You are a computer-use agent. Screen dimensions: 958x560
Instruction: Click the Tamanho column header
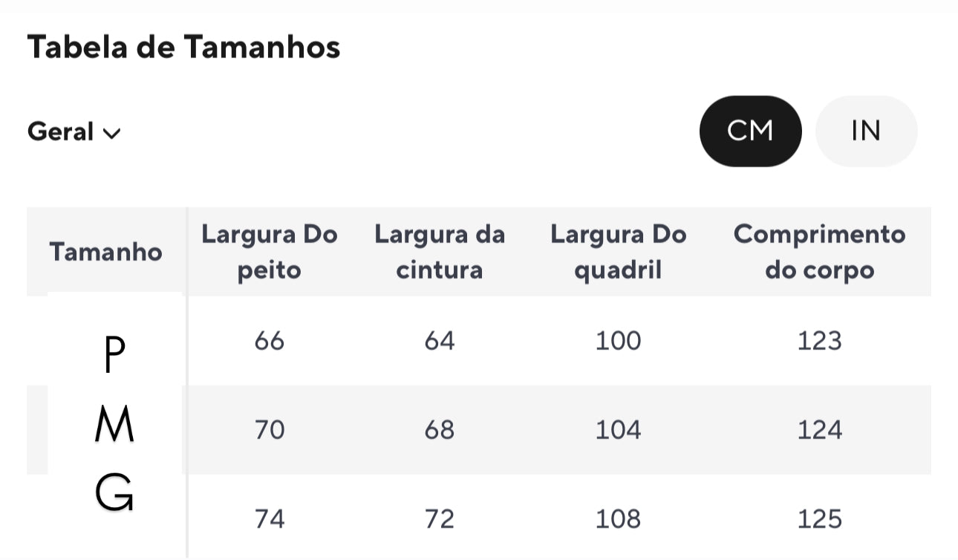pos(105,252)
